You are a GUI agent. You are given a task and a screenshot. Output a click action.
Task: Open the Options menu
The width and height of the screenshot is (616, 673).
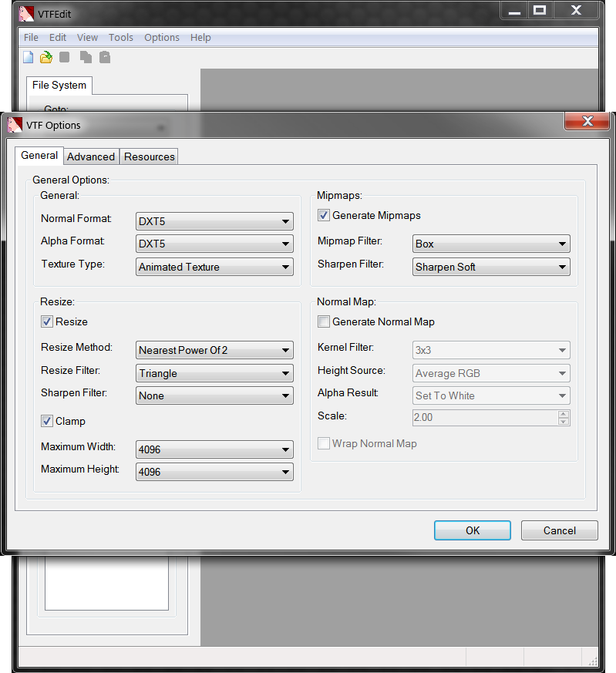pos(162,37)
